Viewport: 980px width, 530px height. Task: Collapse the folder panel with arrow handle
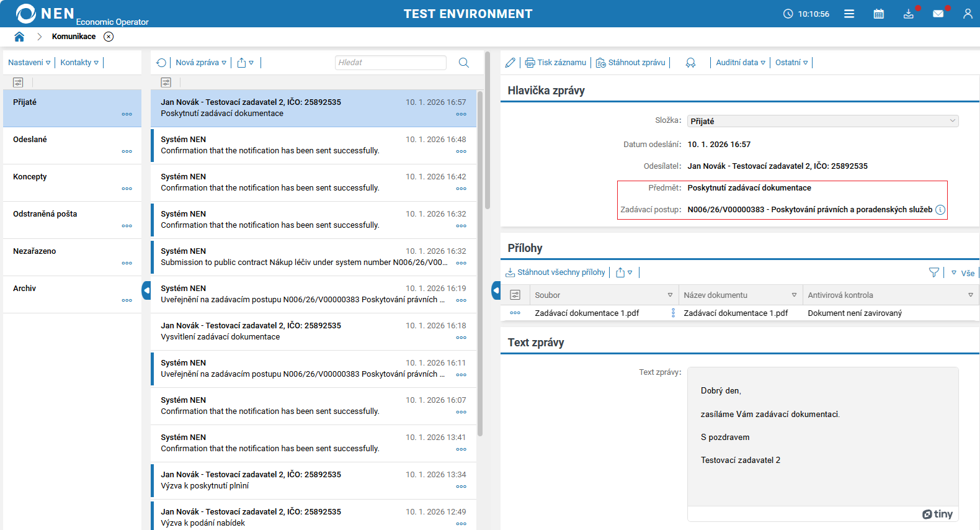(146, 290)
